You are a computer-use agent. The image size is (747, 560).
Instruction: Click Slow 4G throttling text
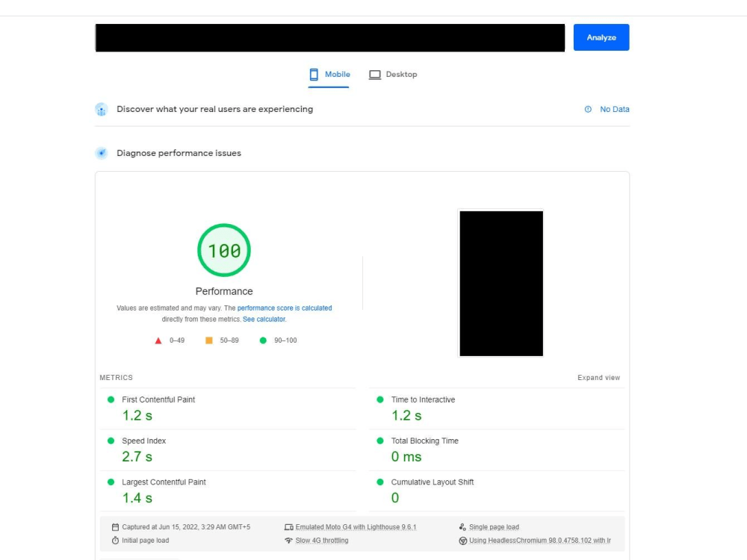322,541
